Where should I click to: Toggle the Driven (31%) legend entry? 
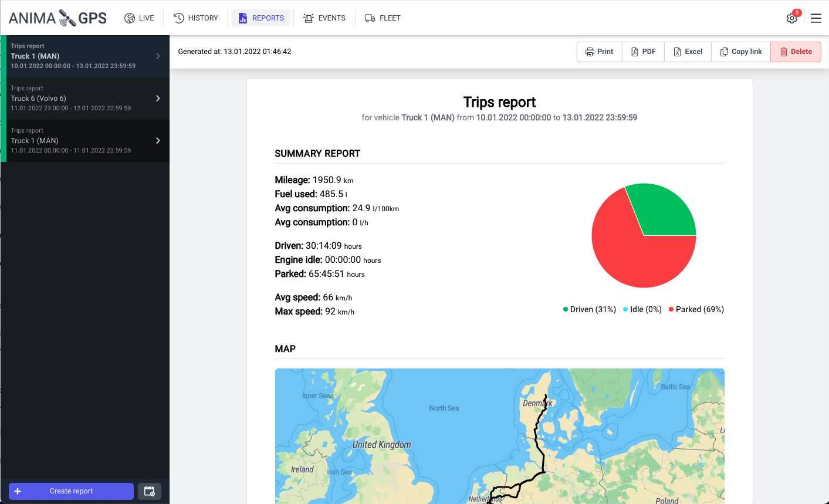tap(589, 309)
